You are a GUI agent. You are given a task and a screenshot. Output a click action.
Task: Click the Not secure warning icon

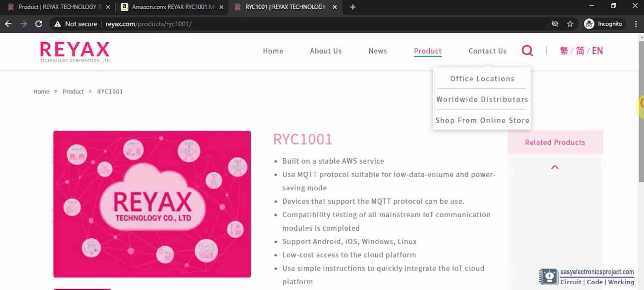tap(58, 24)
